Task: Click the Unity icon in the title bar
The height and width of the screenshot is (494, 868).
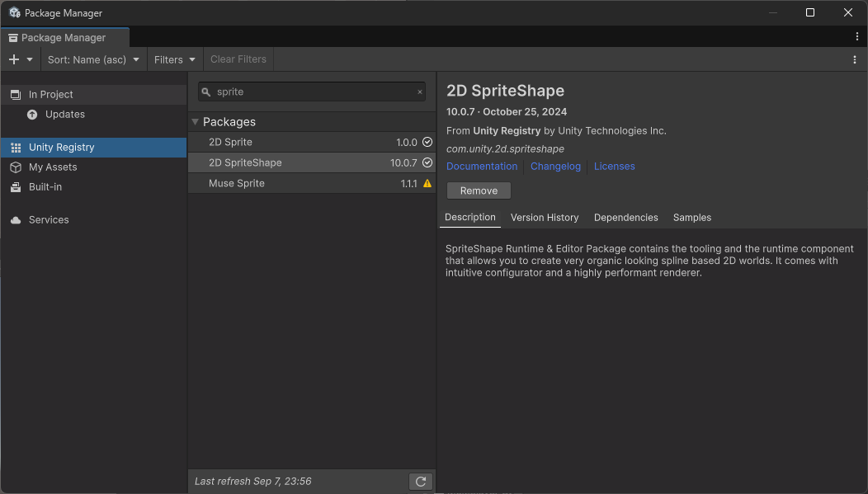Action: click(14, 12)
